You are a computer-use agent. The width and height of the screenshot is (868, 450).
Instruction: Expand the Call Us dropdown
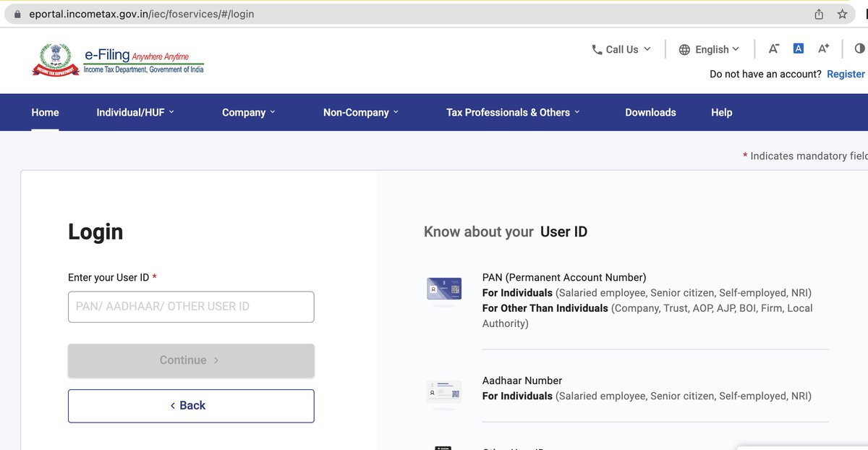621,49
